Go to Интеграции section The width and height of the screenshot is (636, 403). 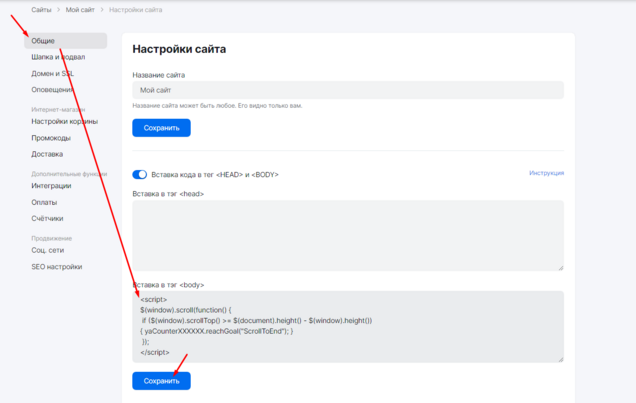(x=51, y=185)
